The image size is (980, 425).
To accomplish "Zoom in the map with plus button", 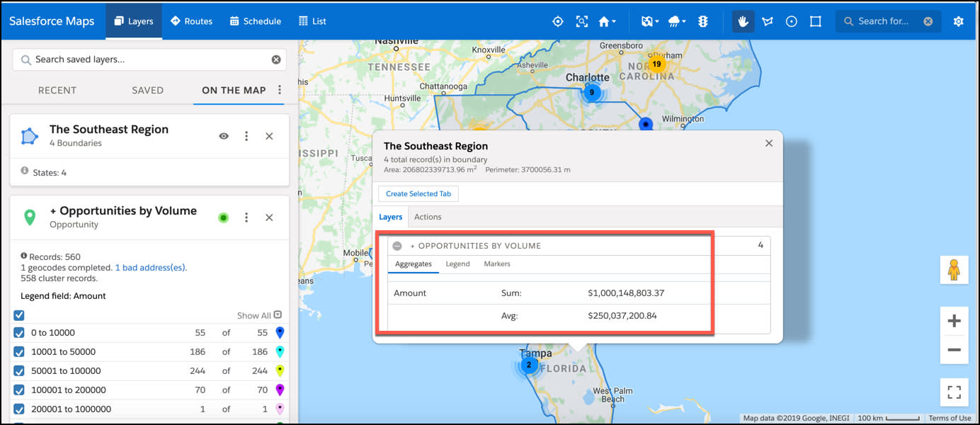I will (954, 321).
